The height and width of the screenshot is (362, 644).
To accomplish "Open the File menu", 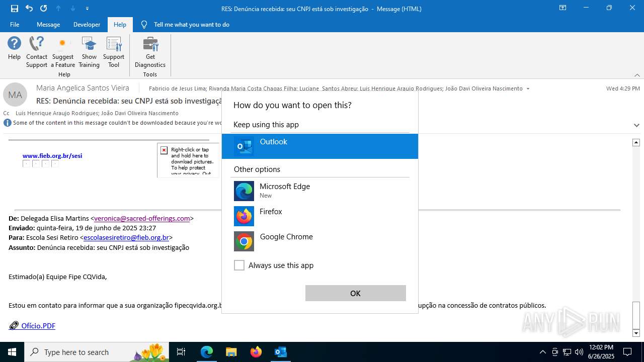I will point(15,24).
